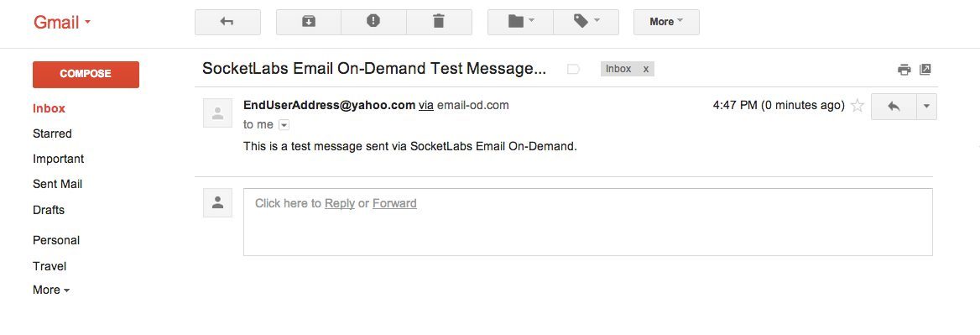Report spam using the exclamation icon
The image size is (980, 335).
click(373, 22)
